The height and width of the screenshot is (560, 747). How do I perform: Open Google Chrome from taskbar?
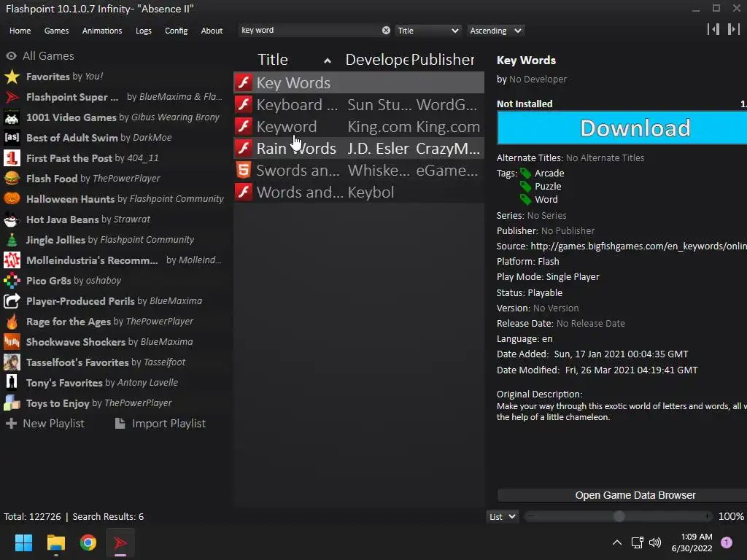[x=88, y=542]
